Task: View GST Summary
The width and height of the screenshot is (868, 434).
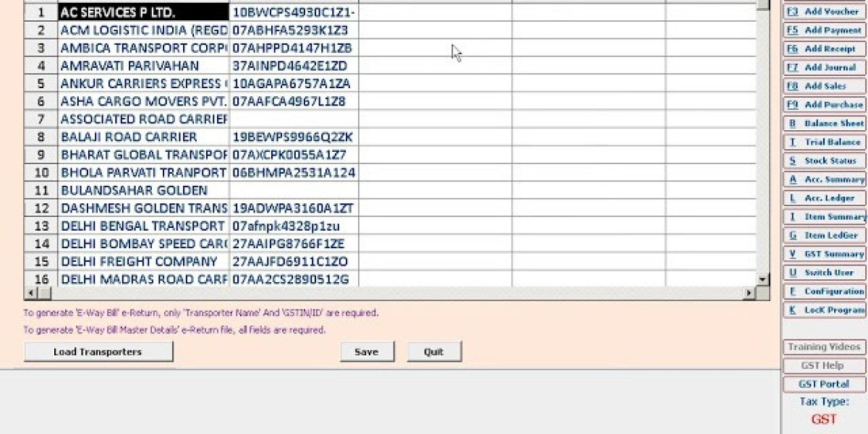Action: coord(825,254)
